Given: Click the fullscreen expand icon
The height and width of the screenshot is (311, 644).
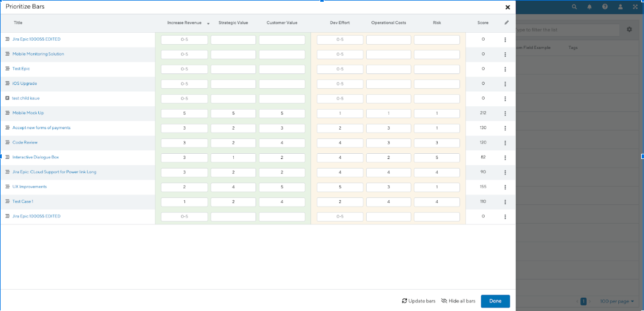Looking at the screenshot, I should pyautogui.click(x=634, y=7).
